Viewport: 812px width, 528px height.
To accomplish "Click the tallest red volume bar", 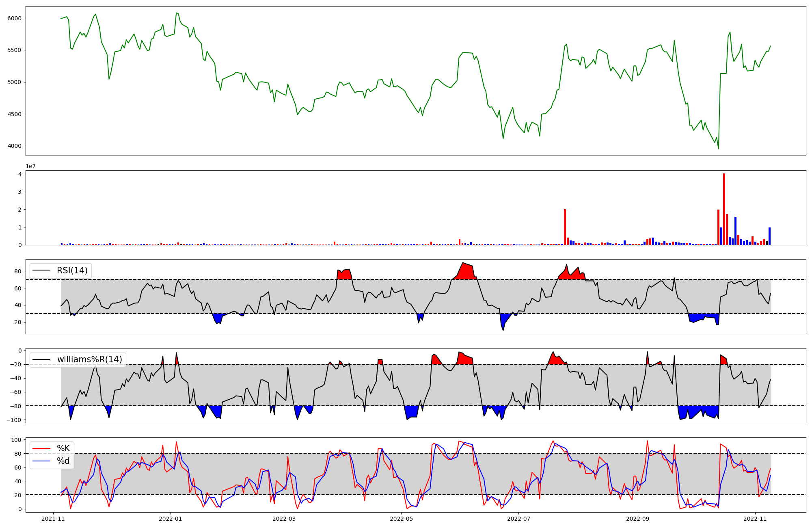I will click(x=724, y=209).
